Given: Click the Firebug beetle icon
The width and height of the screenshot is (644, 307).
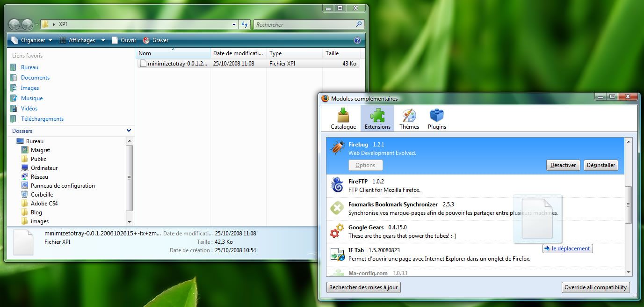Looking at the screenshot, I should pos(337,148).
